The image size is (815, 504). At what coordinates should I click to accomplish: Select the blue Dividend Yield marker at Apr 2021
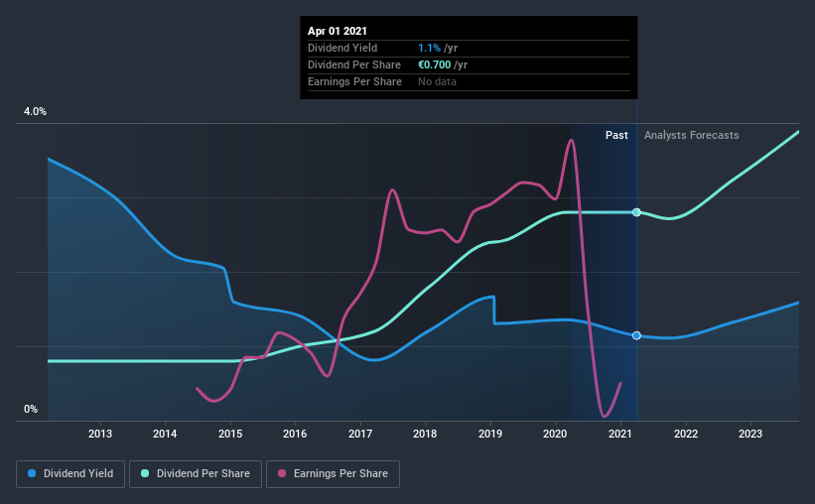(x=636, y=335)
